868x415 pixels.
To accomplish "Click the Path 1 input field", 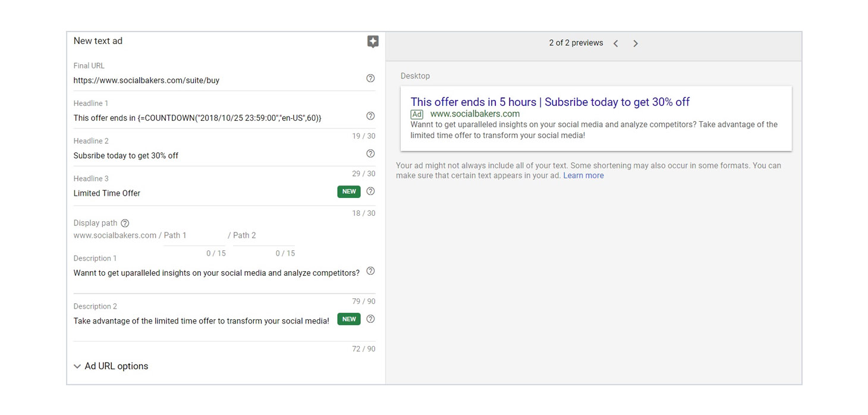I will (x=195, y=236).
